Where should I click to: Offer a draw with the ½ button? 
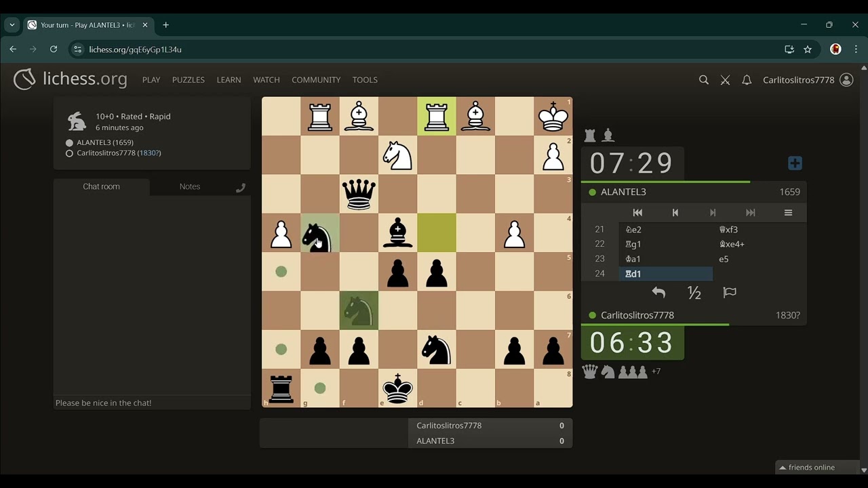(694, 293)
